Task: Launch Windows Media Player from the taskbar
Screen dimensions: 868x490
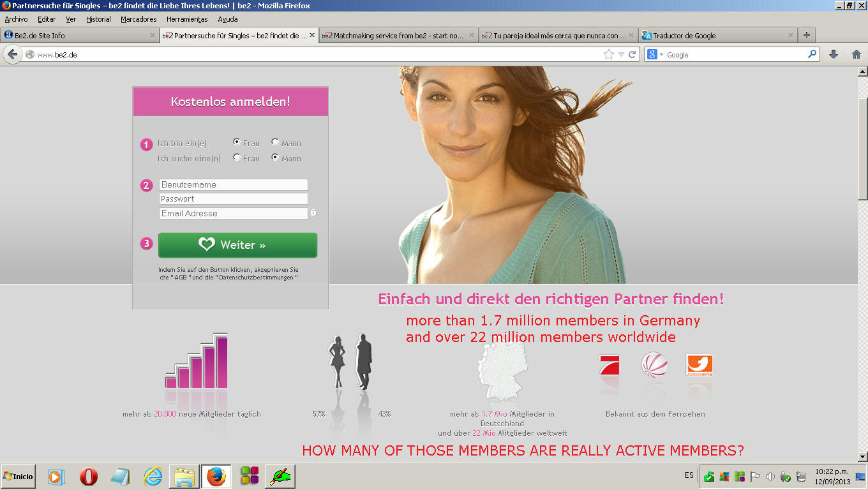Action: pyautogui.click(x=56, y=477)
